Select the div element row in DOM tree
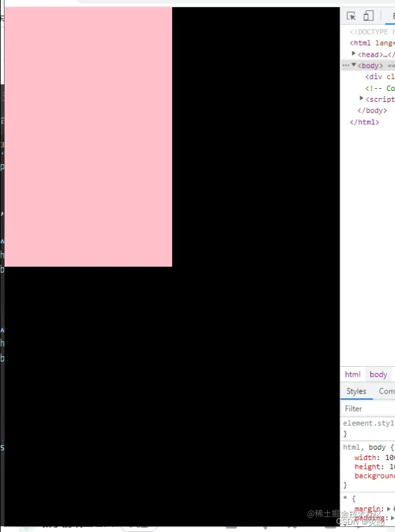This screenshot has width=395, height=532. pos(380,76)
